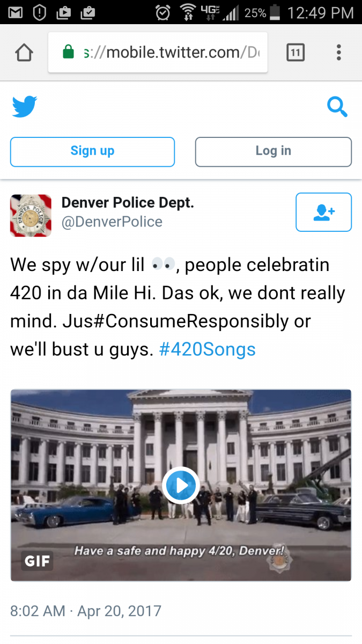
Task: Follow Denver Police with the add-user icon
Action: 324,213
